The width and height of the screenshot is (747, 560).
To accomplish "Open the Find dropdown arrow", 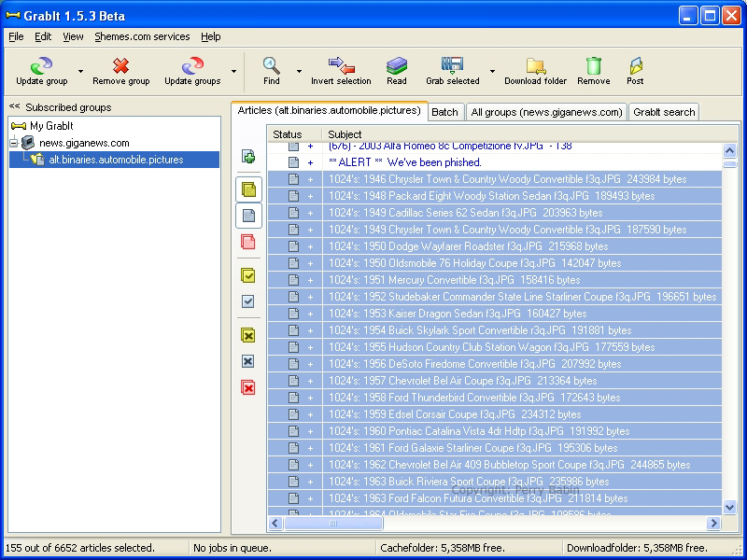I will click(299, 72).
